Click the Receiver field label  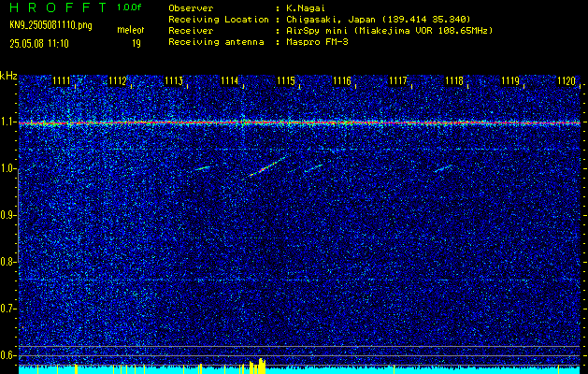coord(191,31)
